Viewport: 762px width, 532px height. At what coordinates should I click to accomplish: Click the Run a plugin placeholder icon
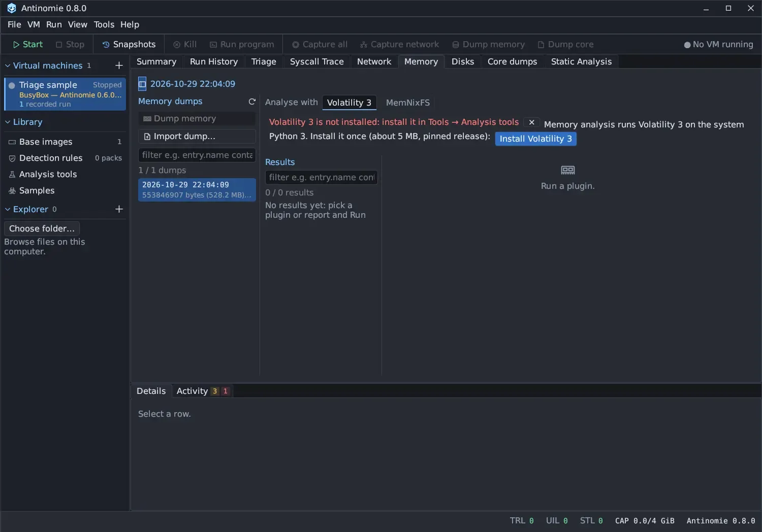(568, 170)
